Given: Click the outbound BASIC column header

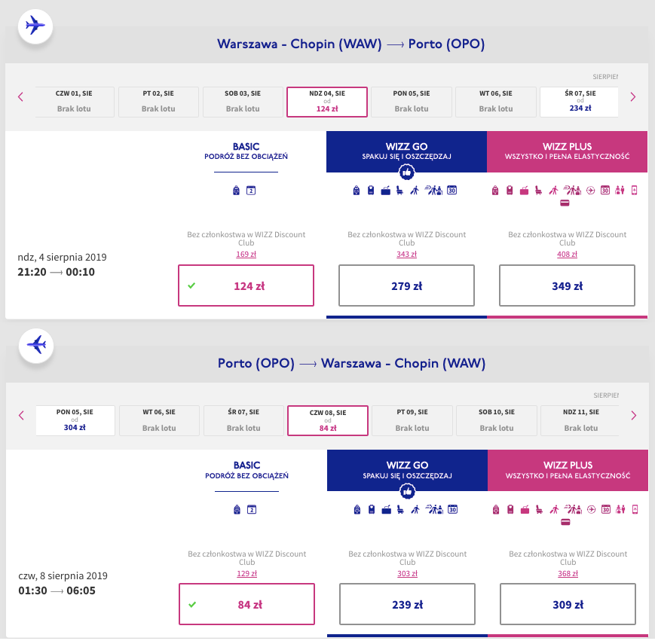Looking at the screenshot, I should tap(246, 151).
